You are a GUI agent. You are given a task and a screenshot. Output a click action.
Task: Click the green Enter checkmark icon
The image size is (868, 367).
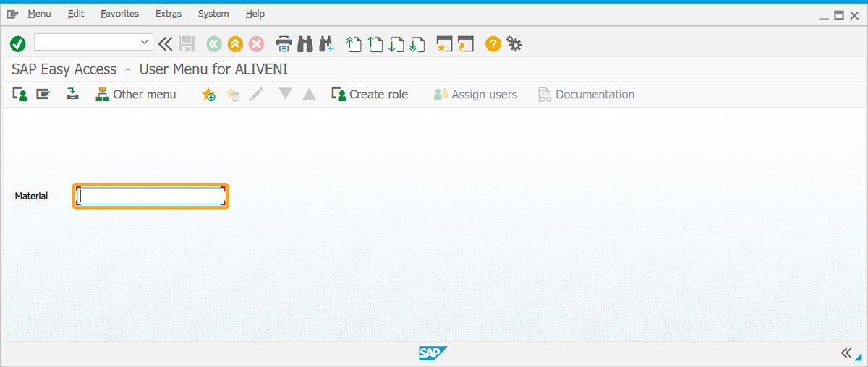tap(18, 44)
